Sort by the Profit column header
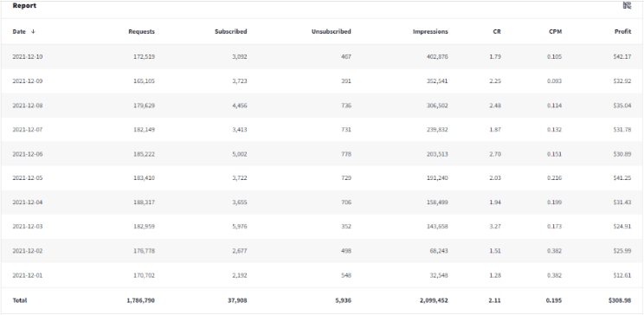The height and width of the screenshot is (315, 644). coord(623,32)
